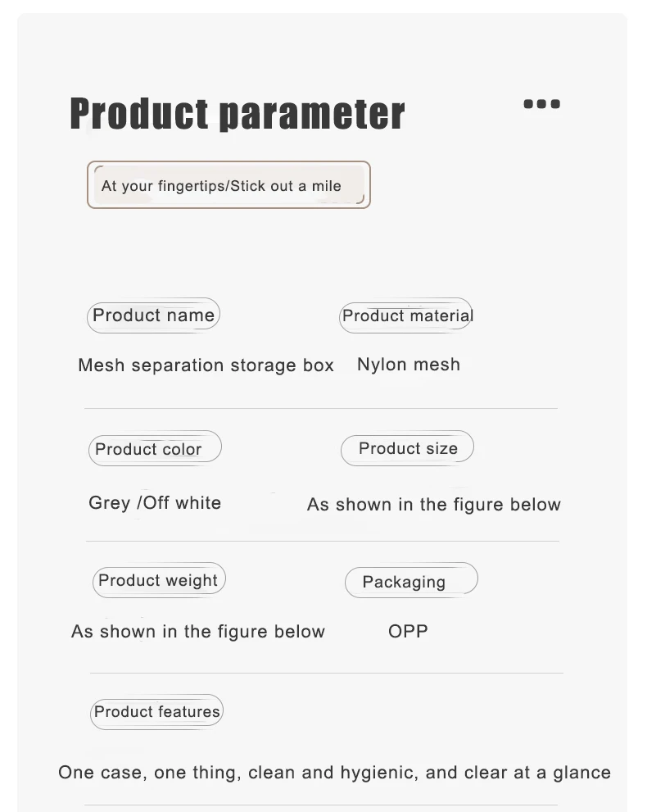The image size is (647, 812).
Task: Click the Product features label
Action: coord(156,712)
